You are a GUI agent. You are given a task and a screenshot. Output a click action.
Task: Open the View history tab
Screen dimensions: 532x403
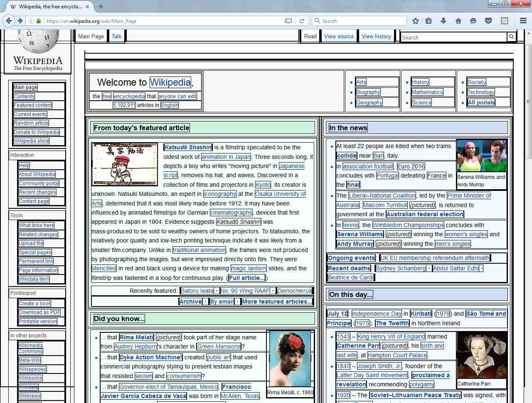pos(376,36)
